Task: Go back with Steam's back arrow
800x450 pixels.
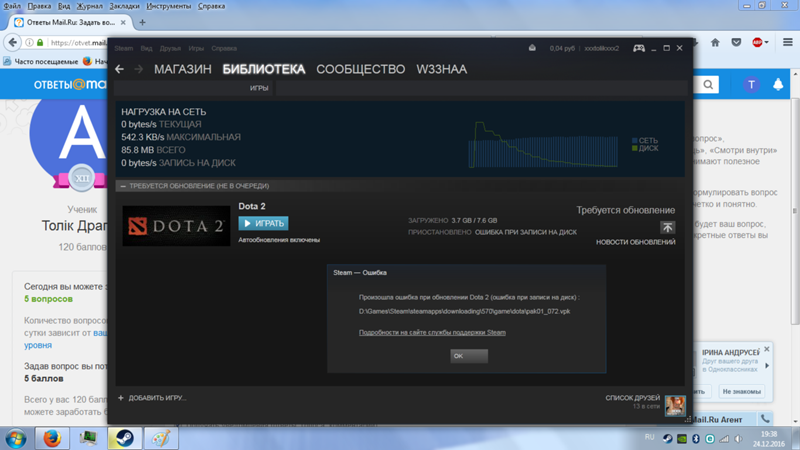Action: click(x=119, y=69)
